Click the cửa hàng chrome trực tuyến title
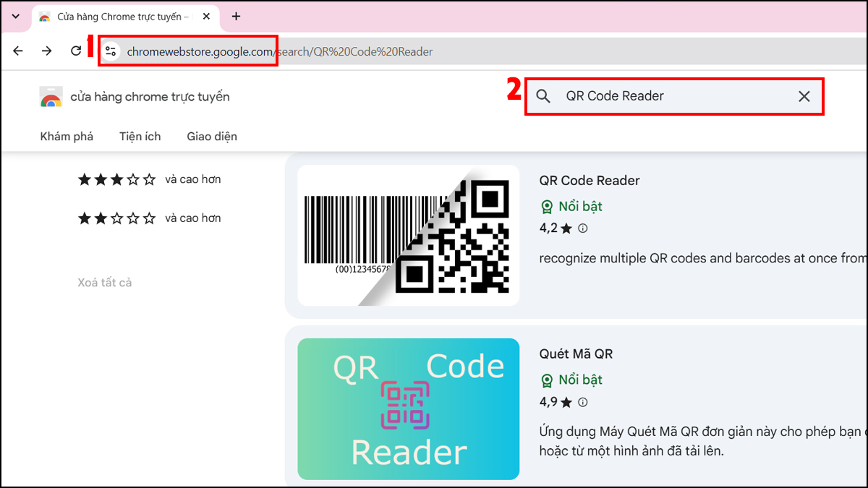The image size is (868, 488). (150, 97)
